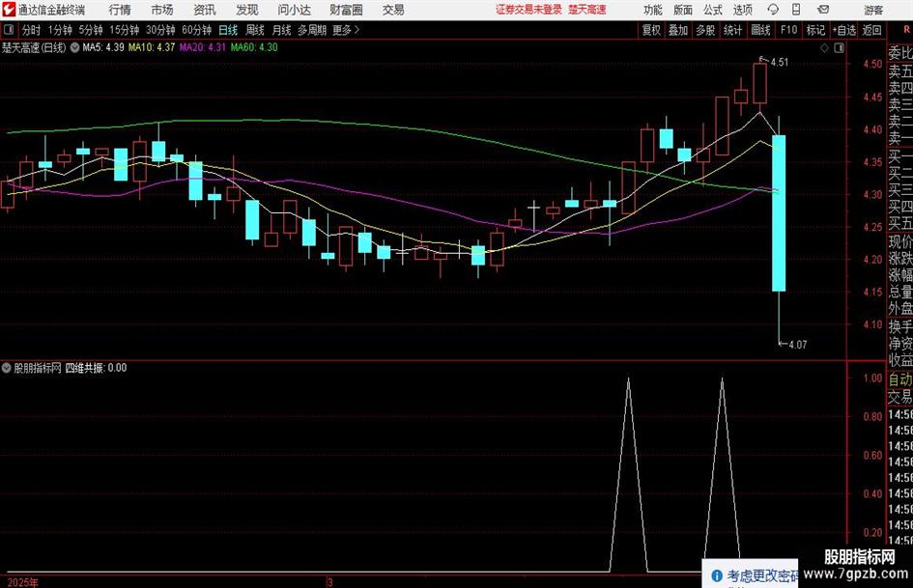Click the 1.00 indicator axis label

pyautogui.click(x=872, y=378)
